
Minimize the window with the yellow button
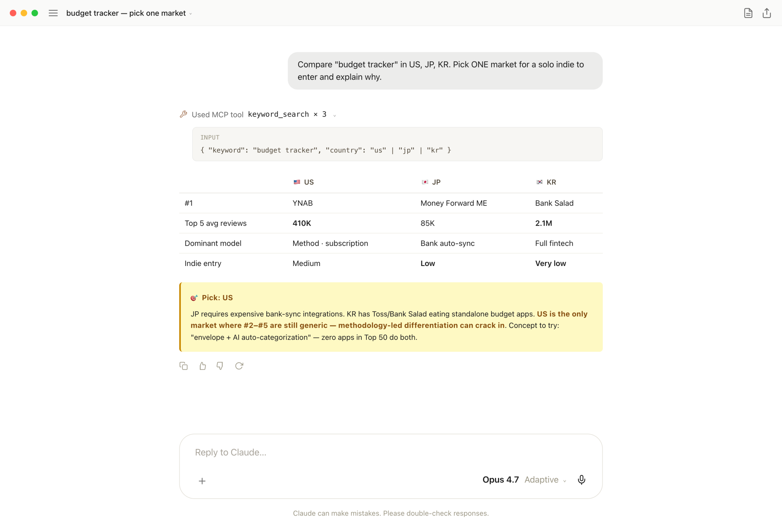pos(24,13)
